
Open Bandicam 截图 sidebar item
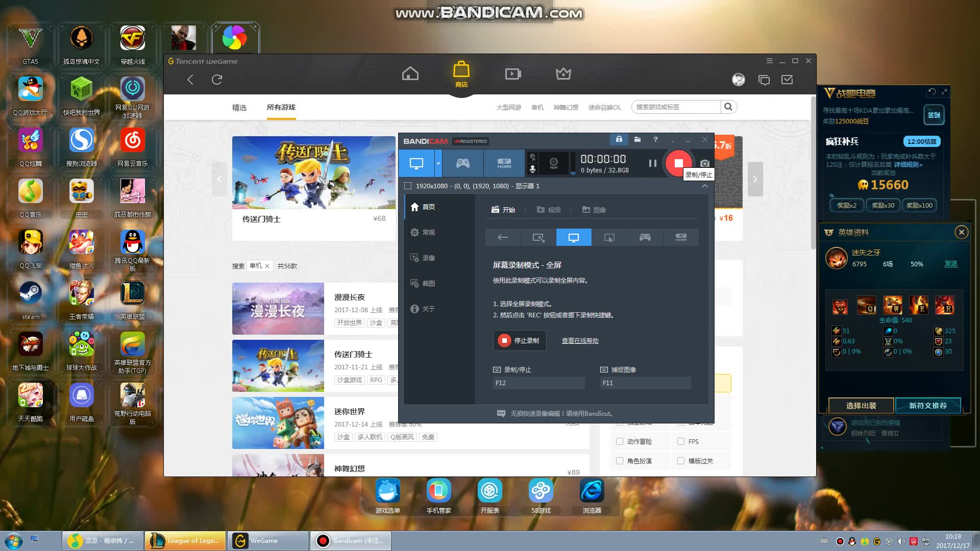pos(439,283)
